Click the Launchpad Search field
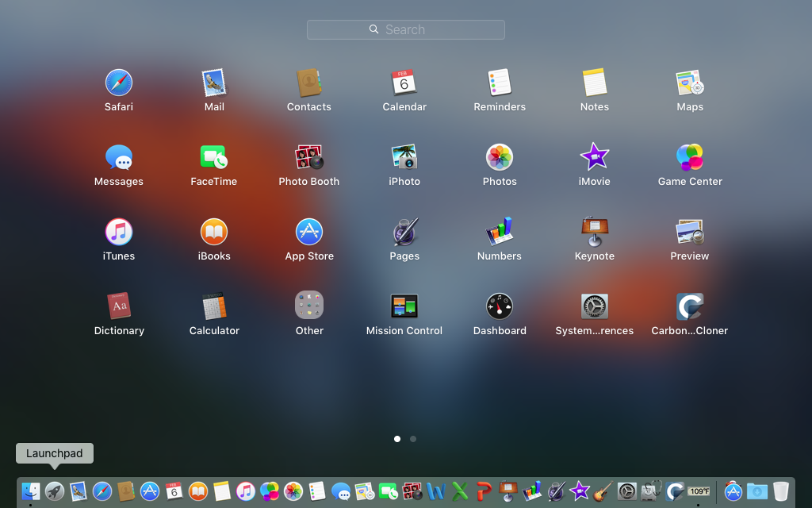This screenshot has height=508, width=812. 406,29
